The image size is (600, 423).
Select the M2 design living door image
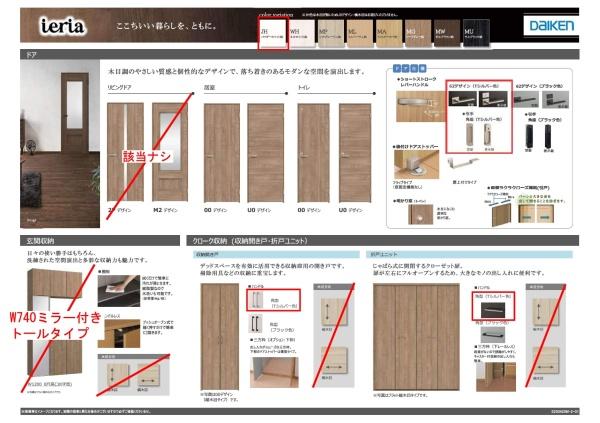pos(170,152)
